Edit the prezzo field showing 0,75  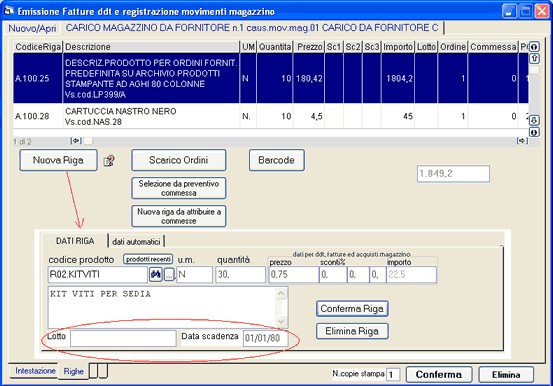tap(293, 275)
